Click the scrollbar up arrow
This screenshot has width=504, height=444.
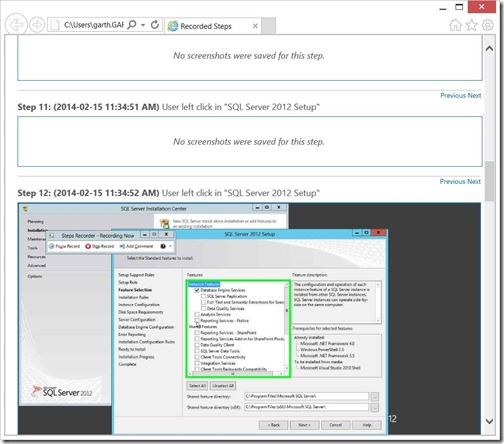[x=489, y=49]
